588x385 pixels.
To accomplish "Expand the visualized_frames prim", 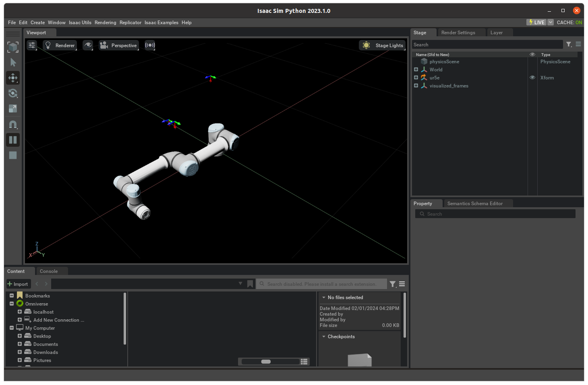I will coord(416,85).
